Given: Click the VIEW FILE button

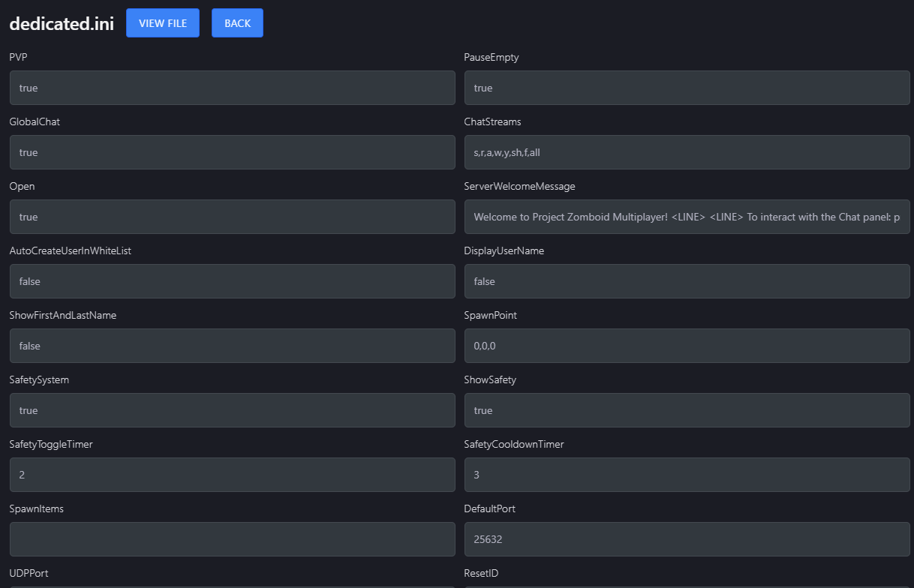Looking at the screenshot, I should [162, 22].
